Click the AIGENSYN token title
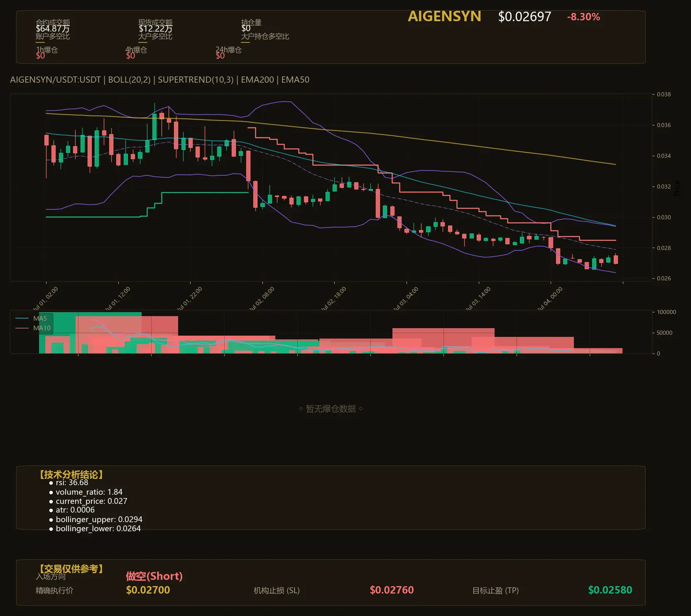The width and height of the screenshot is (691, 616). pyautogui.click(x=444, y=16)
